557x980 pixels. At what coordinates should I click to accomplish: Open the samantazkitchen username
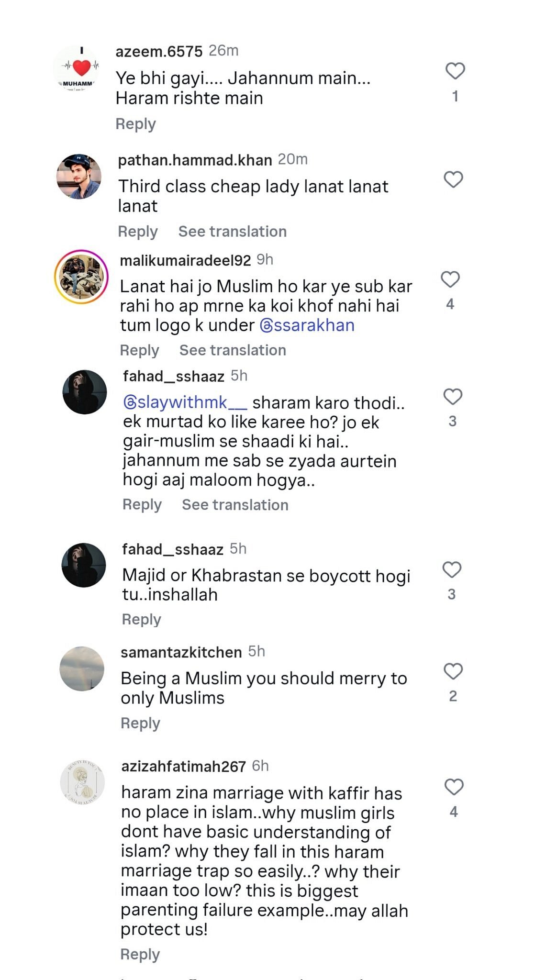(x=181, y=652)
